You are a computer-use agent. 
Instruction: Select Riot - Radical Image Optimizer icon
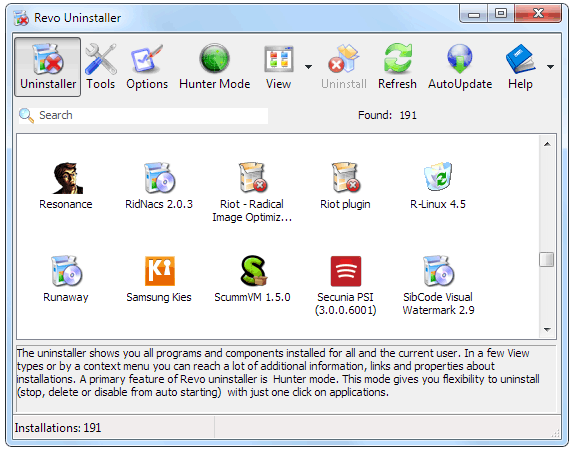click(252, 178)
